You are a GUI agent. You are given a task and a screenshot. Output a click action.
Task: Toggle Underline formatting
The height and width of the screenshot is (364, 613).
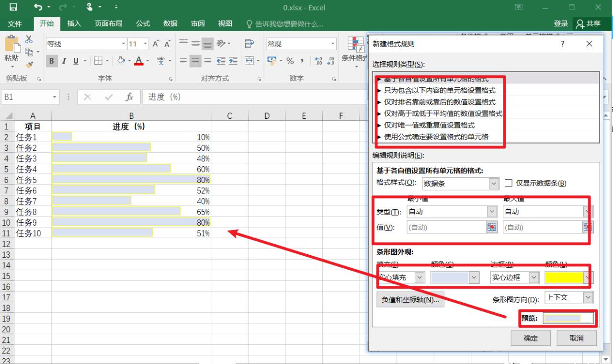pyautogui.click(x=76, y=61)
